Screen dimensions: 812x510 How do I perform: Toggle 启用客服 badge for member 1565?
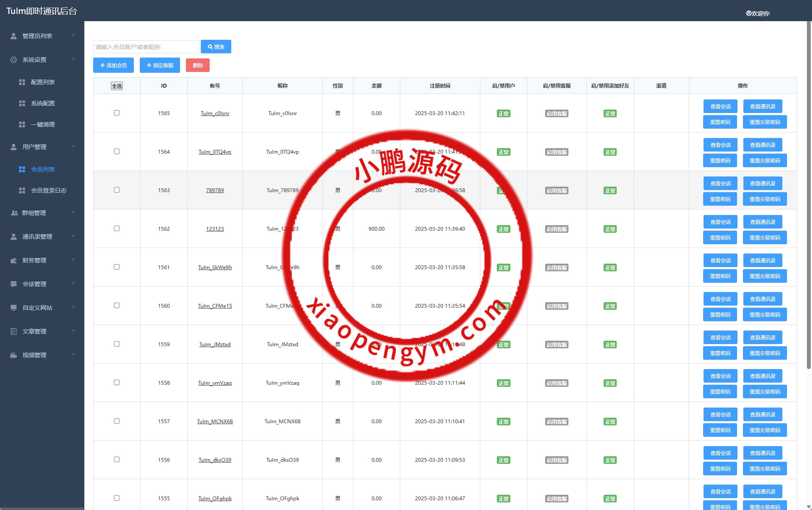point(557,113)
